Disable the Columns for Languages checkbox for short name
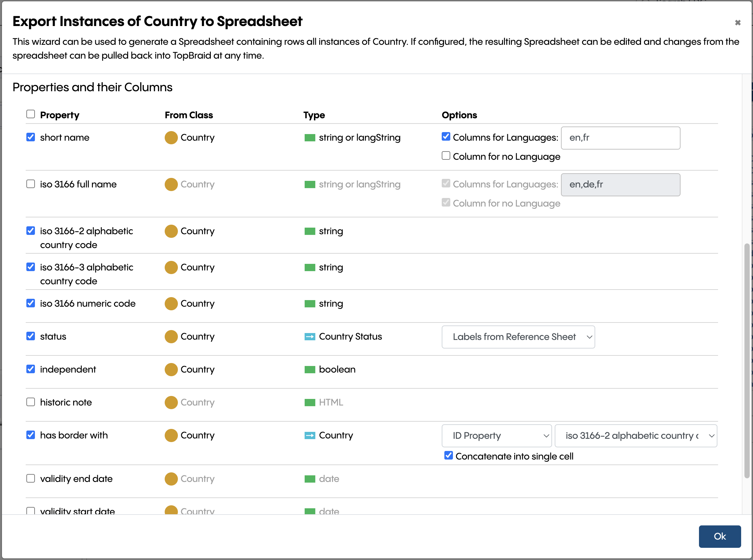 click(x=445, y=137)
